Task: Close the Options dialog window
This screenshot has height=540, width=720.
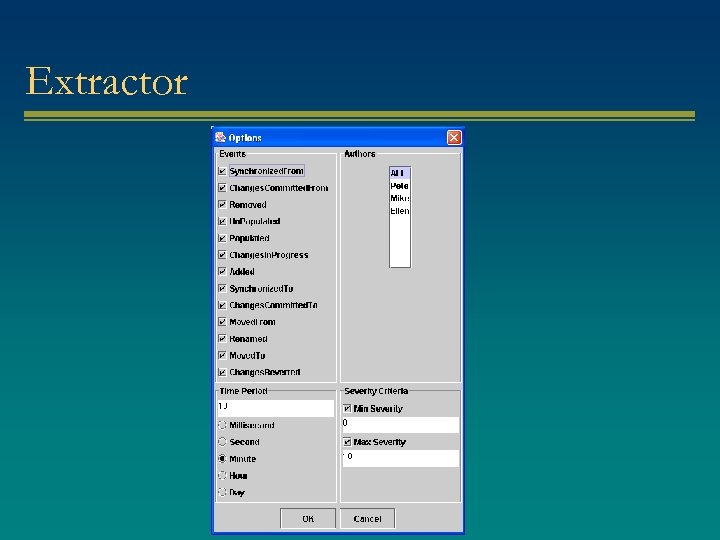Action: (454, 137)
